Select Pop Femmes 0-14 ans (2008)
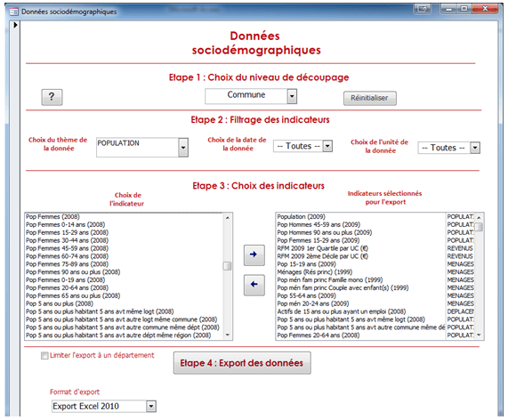 (x=124, y=224)
